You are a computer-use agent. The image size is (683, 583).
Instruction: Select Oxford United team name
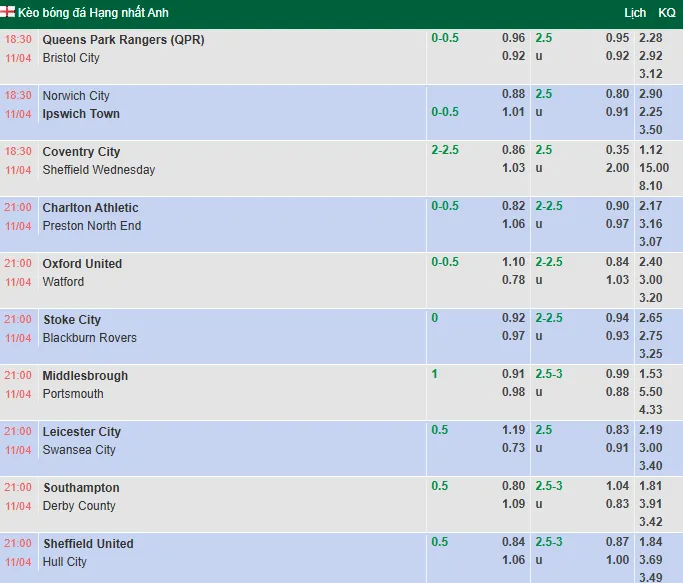(x=82, y=264)
